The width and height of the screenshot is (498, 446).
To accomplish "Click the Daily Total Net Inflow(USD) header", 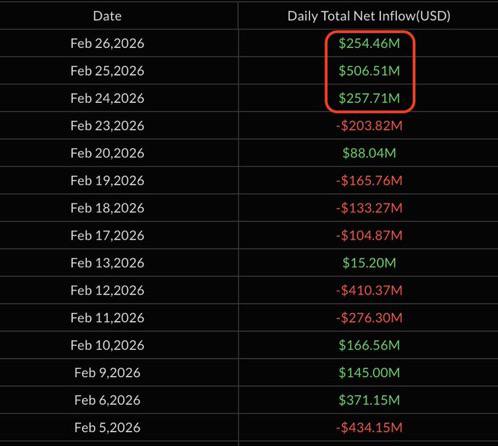I will (x=369, y=16).
